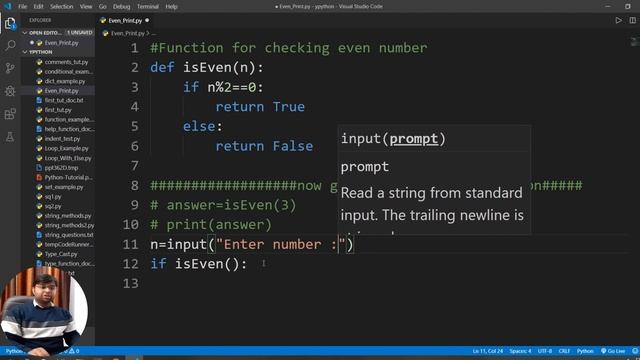Click 'prompt' parameter in signature help popup

(413, 139)
